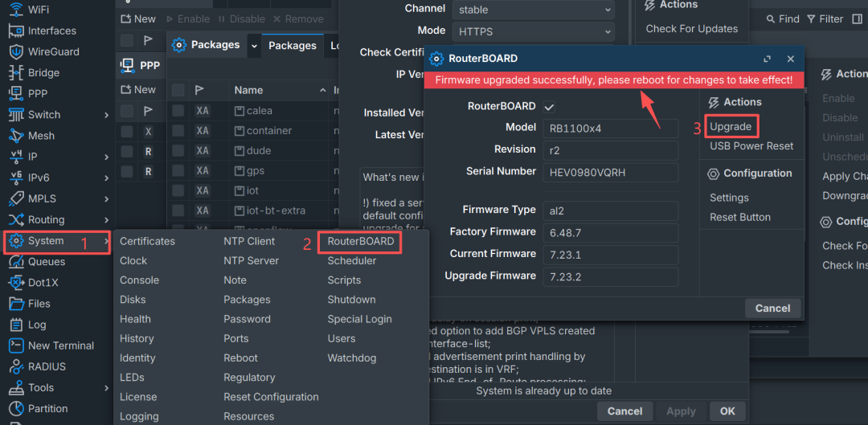Click the expand icon of RouterBOARD window
Viewport: 868px width, 425px height.
pos(768,59)
